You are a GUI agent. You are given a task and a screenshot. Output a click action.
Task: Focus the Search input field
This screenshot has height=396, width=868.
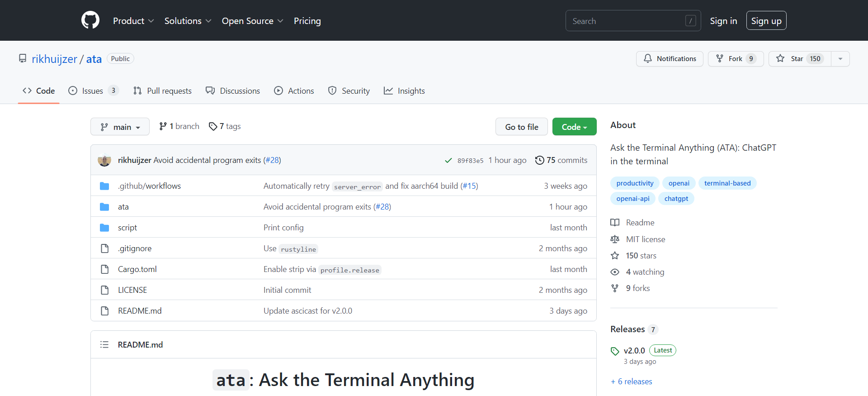[626, 21]
